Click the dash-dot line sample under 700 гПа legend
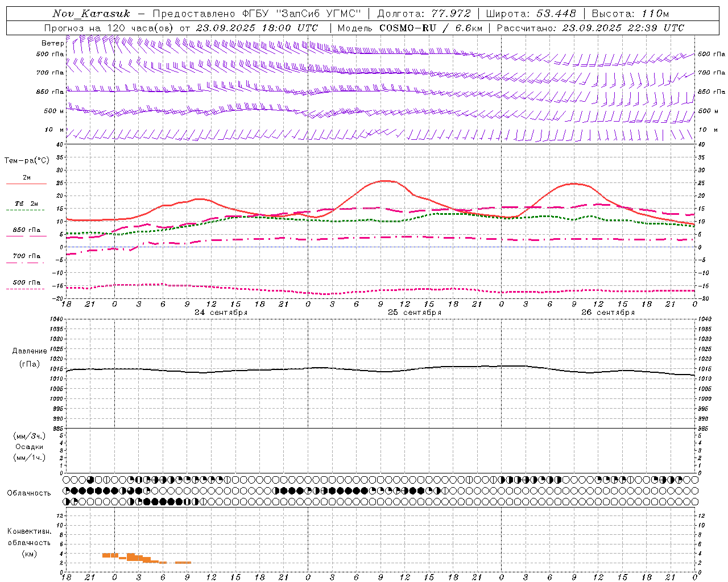This screenshot has width=728, height=582. 26,263
